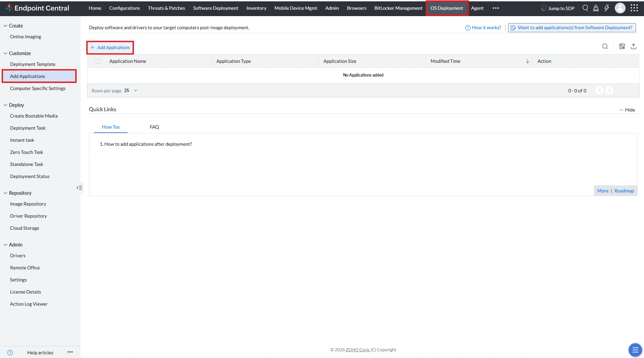Hide the Quick Links panel

(x=627, y=110)
